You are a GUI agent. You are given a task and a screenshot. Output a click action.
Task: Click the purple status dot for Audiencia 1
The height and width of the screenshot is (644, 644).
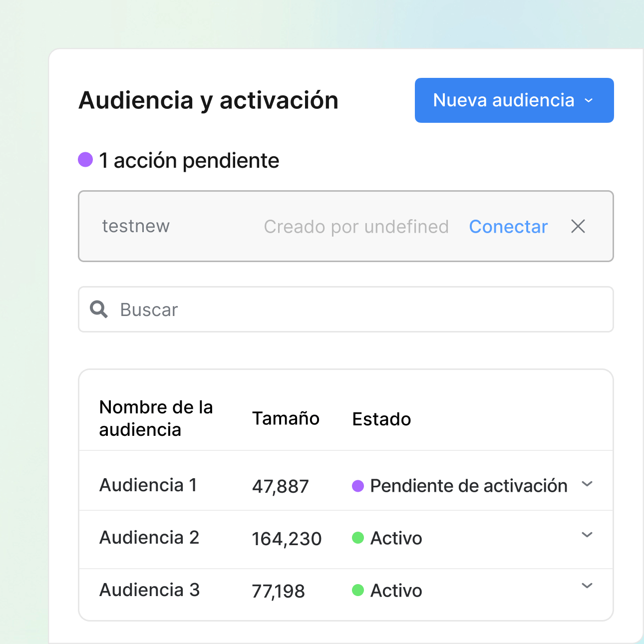358,486
